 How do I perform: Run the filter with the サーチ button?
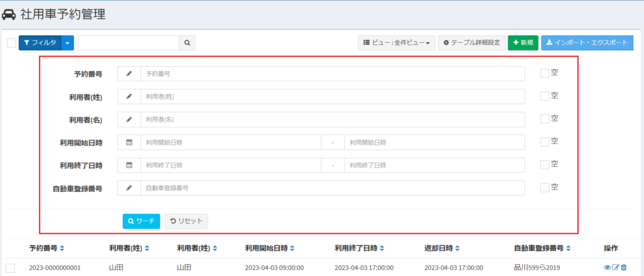click(142, 221)
